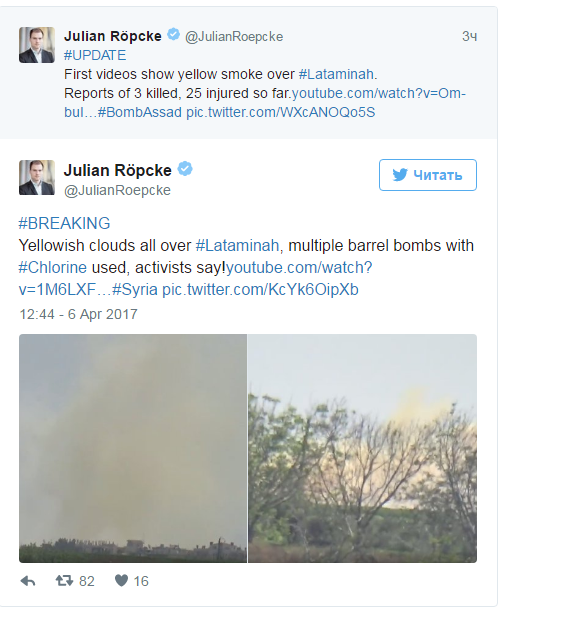Click Julian Röpcke's avatar in the main tweet
The image size is (586, 617).
(37, 177)
